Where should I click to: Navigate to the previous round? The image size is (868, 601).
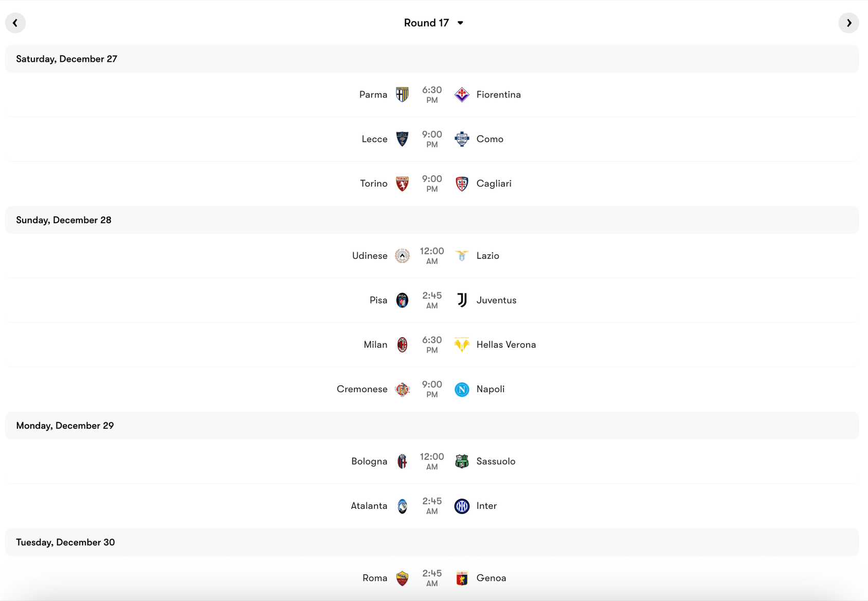click(x=15, y=23)
